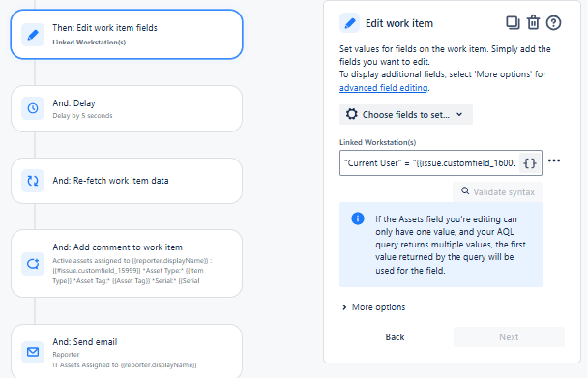Screen dimensions: 588x378
Task: Click the 'IT Assets Assigned to {{reporter.displayName}}' text
Action: coord(125,364)
